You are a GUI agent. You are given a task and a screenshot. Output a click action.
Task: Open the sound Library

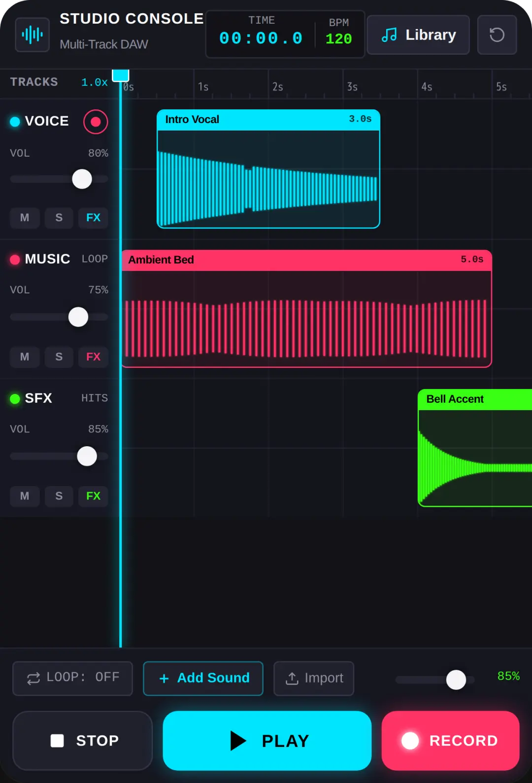[x=418, y=35]
